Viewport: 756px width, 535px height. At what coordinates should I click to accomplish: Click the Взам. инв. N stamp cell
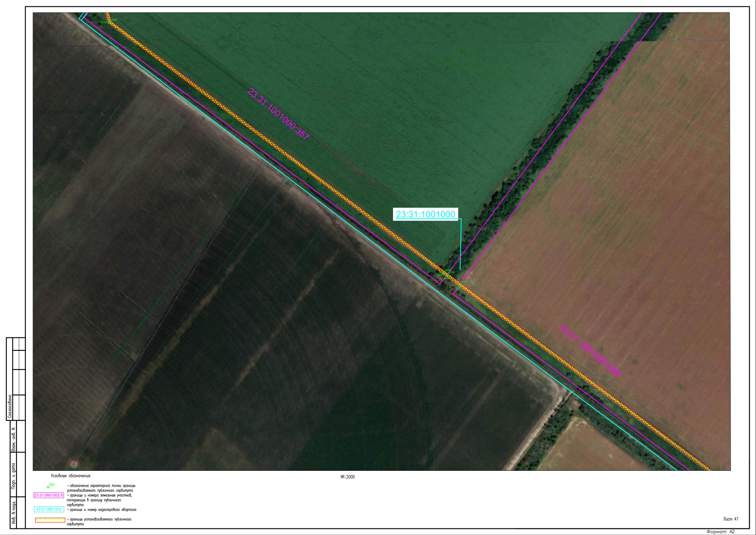click(13, 440)
